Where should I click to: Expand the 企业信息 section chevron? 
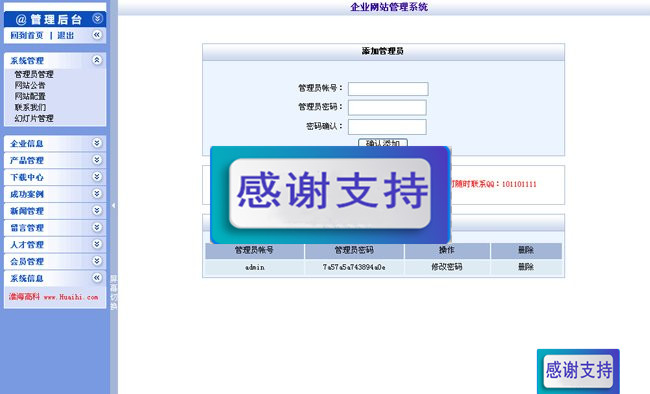coord(97,143)
